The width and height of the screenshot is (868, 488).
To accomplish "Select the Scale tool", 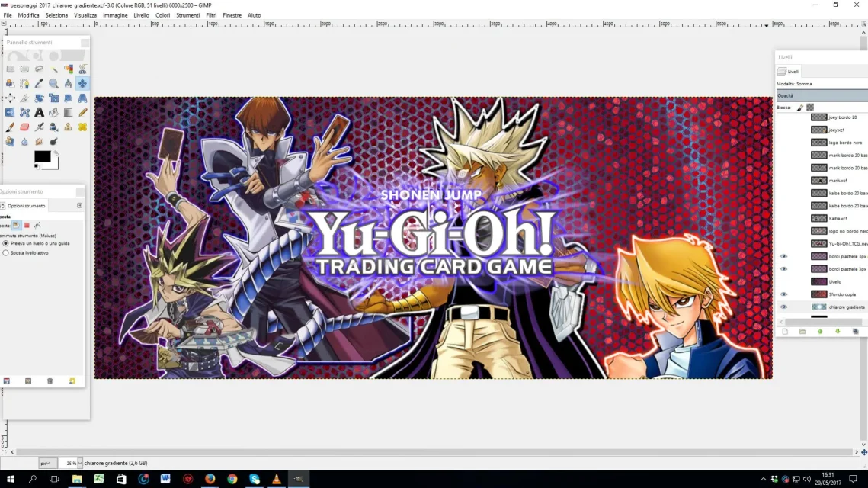I will [x=53, y=98].
